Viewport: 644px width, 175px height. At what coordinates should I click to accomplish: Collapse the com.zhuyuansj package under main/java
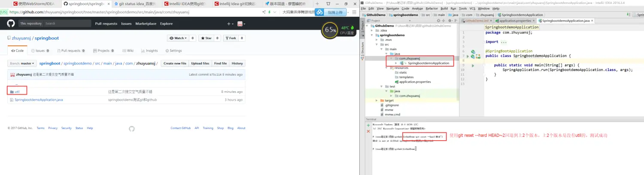click(391, 58)
